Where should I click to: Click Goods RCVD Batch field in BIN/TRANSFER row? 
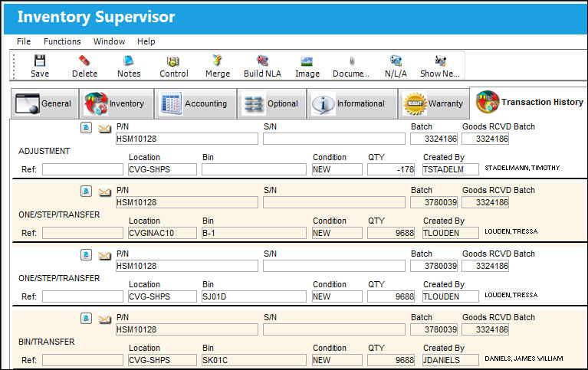tap(485, 330)
